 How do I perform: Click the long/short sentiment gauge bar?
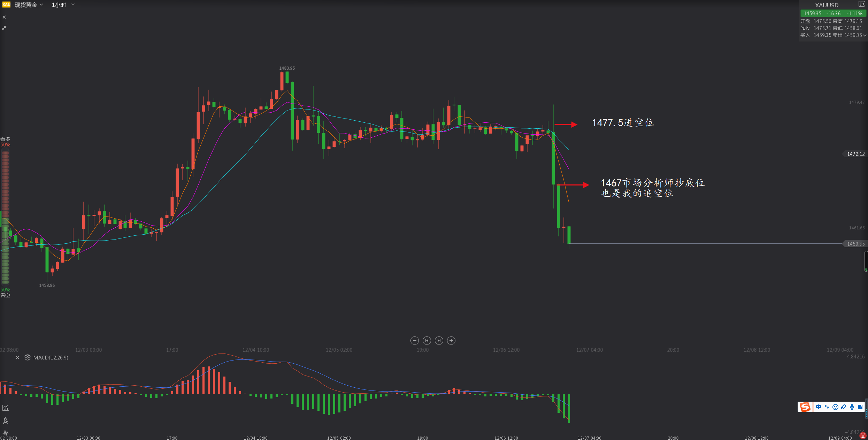[x=5, y=217]
